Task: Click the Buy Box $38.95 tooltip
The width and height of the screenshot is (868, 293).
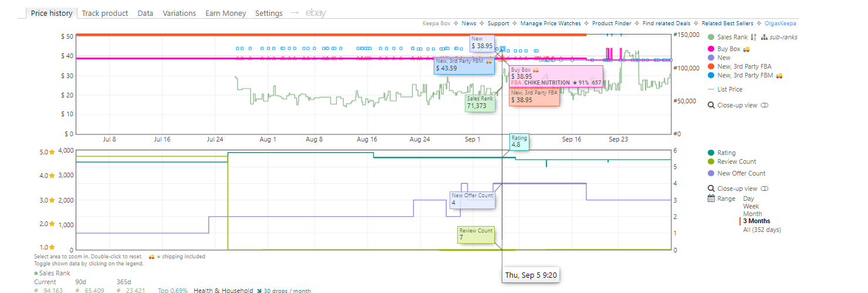Action: pyautogui.click(x=556, y=77)
